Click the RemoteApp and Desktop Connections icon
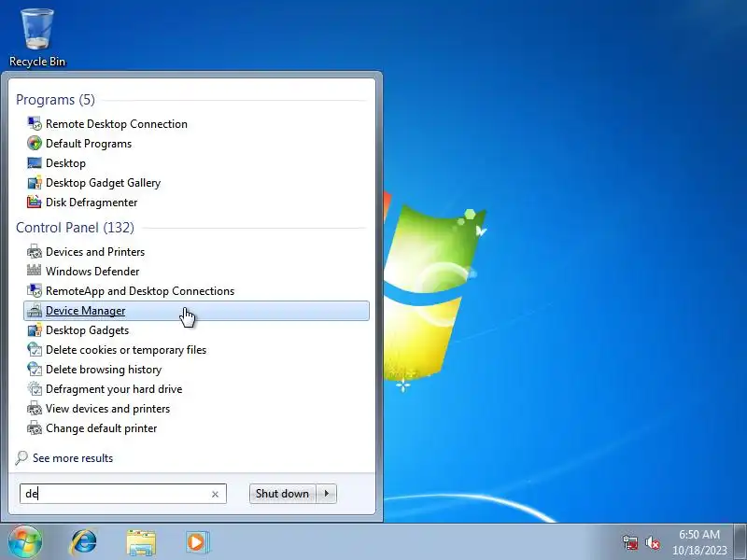This screenshot has height=560, width=747. point(35,290)
